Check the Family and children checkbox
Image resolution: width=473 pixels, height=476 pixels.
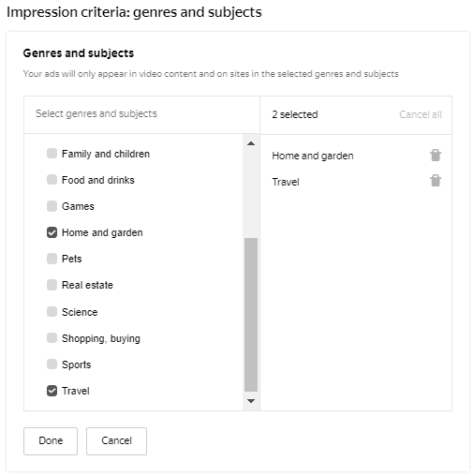[52, 154]
